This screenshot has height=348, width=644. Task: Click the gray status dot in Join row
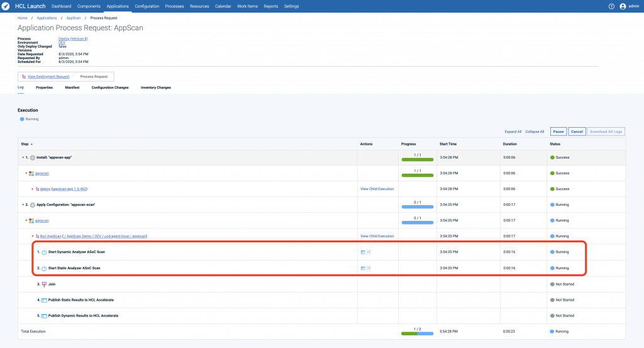click(552, 284)
